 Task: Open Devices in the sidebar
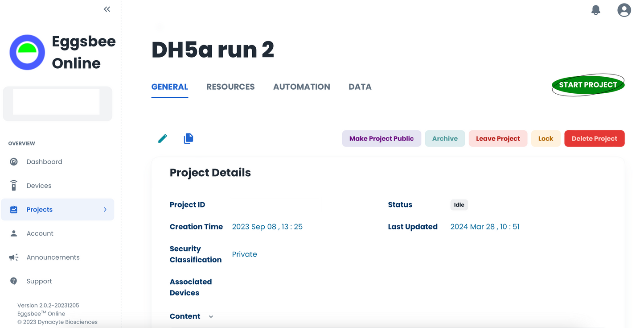click(39, 186)
